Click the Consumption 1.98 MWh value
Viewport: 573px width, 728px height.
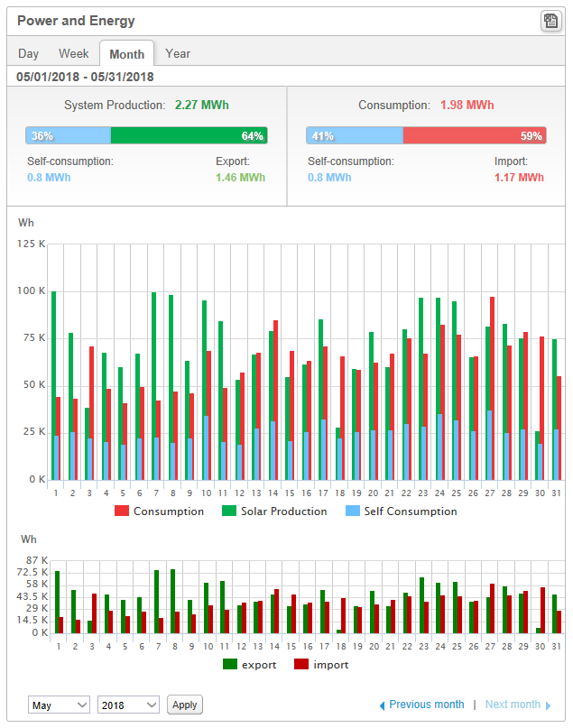(467, 105)
